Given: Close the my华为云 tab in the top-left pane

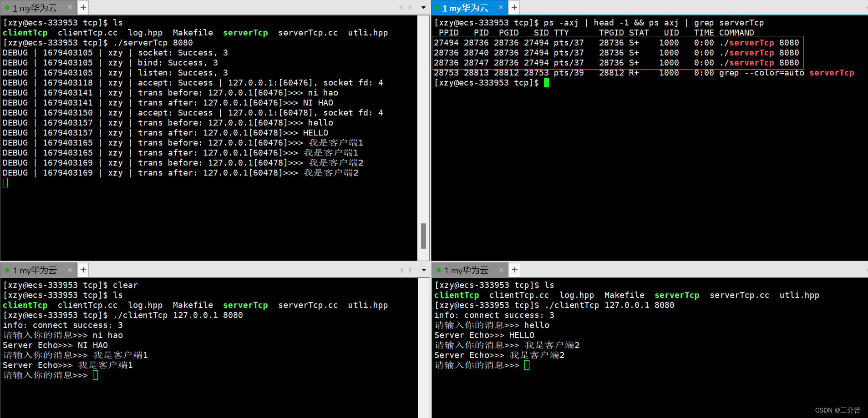Looking at the screenshot, I should pyautogui.click(x=70, y=7).
